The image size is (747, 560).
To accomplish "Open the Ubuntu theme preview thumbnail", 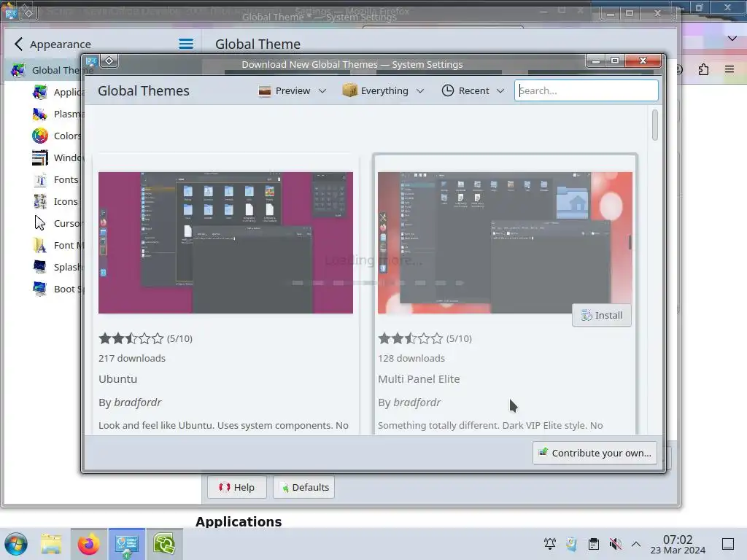I will (x=226, y=243).
